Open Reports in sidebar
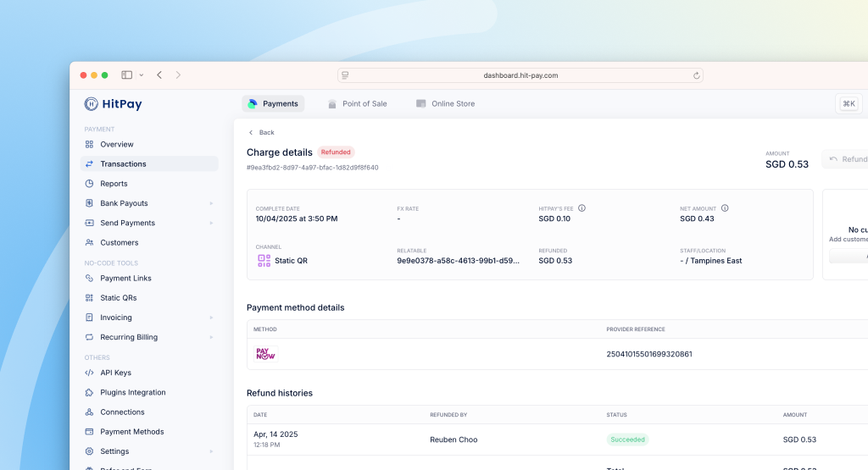 [149, 184]
